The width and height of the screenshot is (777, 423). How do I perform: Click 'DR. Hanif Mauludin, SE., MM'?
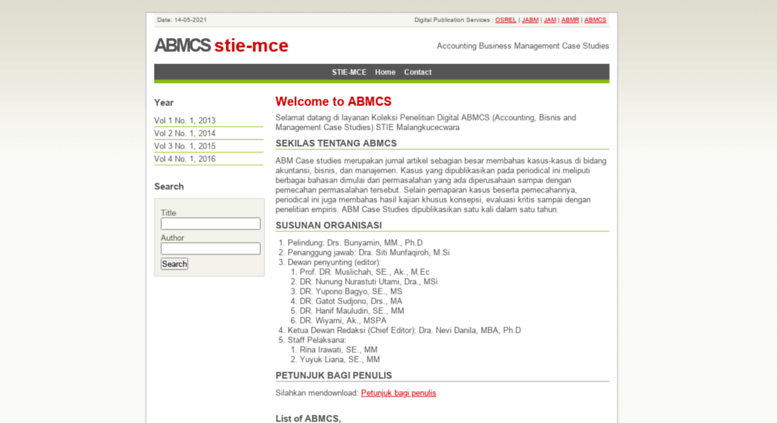click(x=352, y=311)
